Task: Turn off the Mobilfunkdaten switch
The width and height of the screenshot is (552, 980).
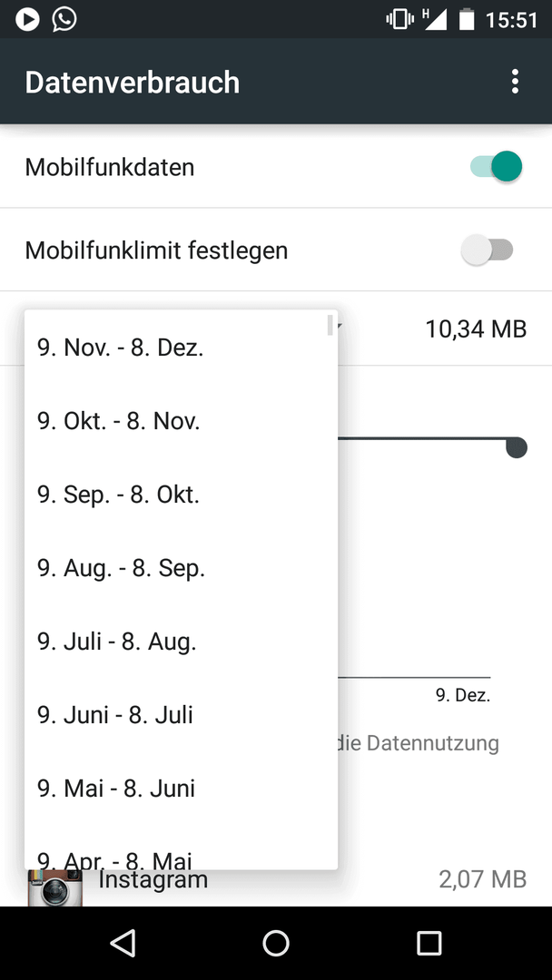Action: click(x=497, y=167)
